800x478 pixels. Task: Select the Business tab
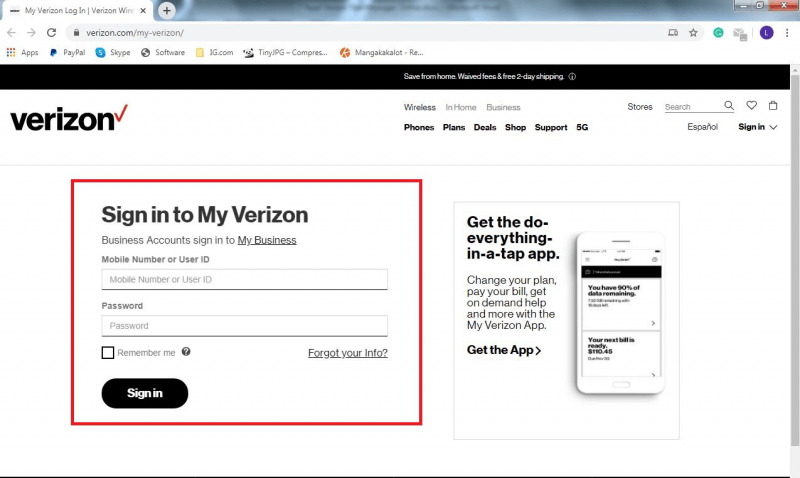click(503, 107)
